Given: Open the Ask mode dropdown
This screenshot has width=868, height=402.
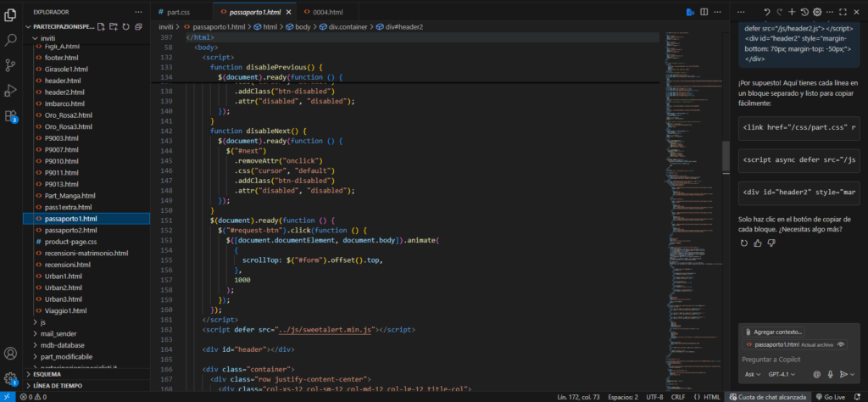Looking at the screenshot, I should 753,374.
